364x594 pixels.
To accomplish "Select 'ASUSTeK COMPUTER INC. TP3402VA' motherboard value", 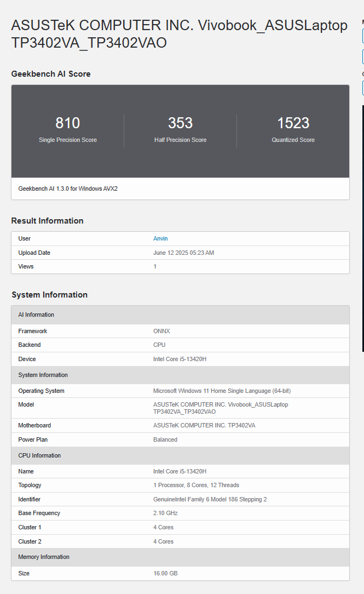I will (204, 425).
